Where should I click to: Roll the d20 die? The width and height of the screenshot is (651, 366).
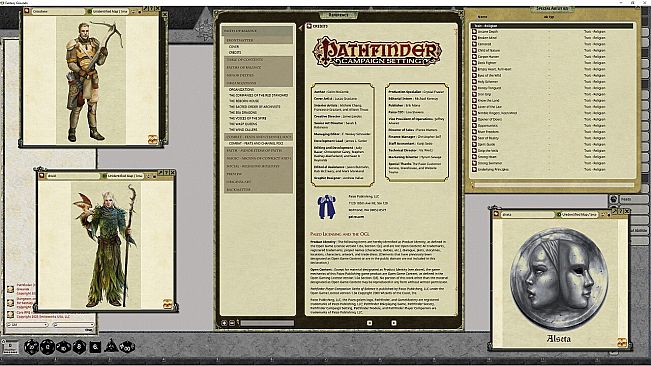pyautogui.click(x=32, y=346)
